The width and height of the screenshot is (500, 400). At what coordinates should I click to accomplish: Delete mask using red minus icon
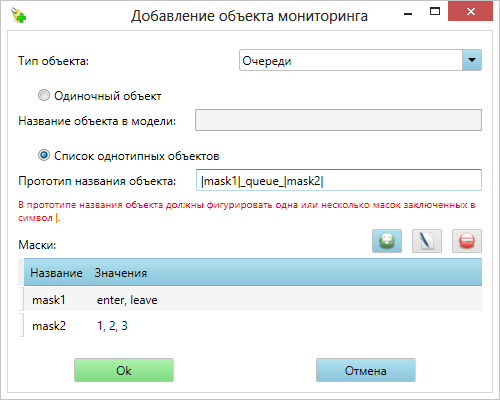click(467, 241)
